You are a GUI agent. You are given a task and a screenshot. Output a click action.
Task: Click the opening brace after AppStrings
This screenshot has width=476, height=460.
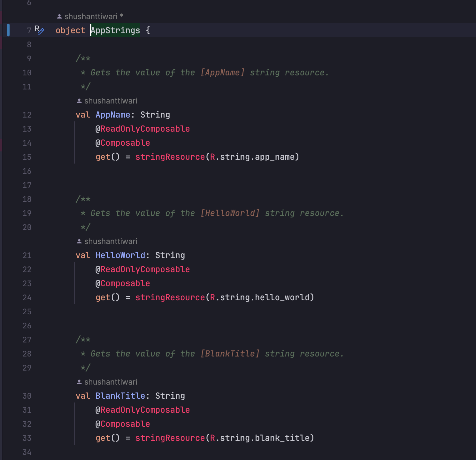point(148,30)
